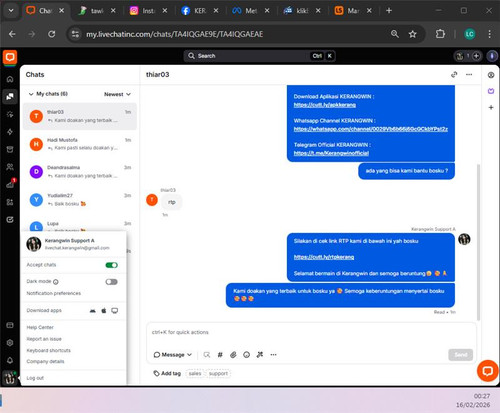The height and width of the screenshot is (413, 500).
Task: Open the purple app icon in right rail
Action: [x=491, y=91]
